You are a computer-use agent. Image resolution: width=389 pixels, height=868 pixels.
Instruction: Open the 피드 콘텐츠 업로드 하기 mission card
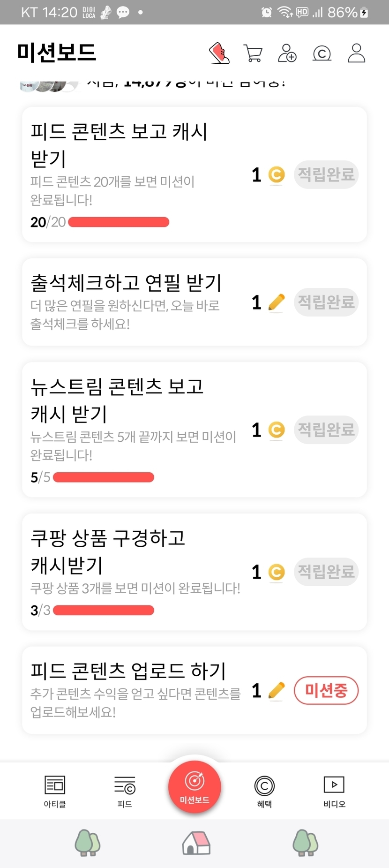136,690
